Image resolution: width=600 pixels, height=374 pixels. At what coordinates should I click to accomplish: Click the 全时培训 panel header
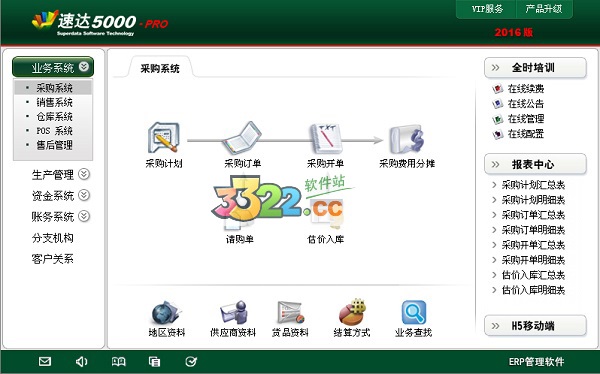[535, 68]
